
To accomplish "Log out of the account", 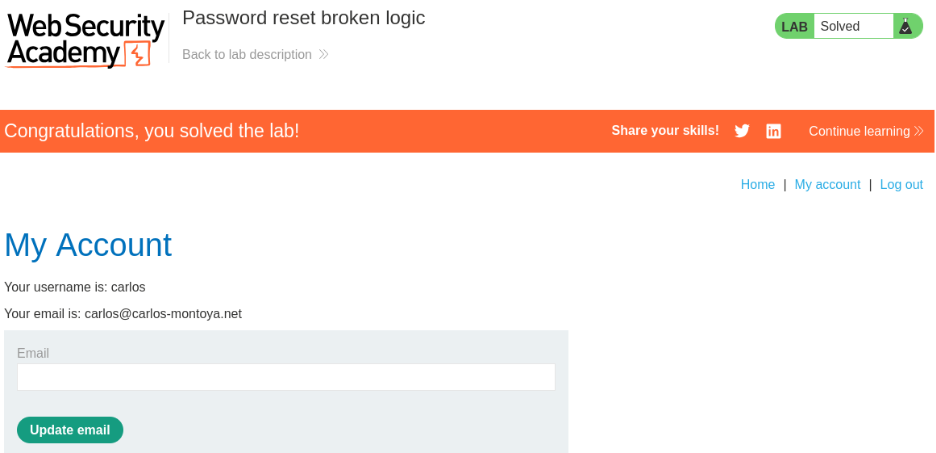I will coord(901,185).
